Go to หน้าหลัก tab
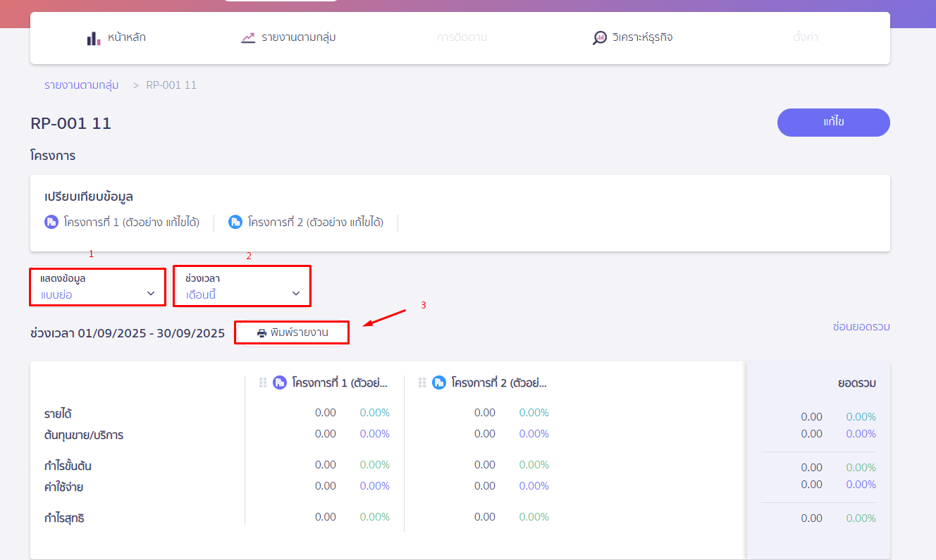 click(127, 38)
